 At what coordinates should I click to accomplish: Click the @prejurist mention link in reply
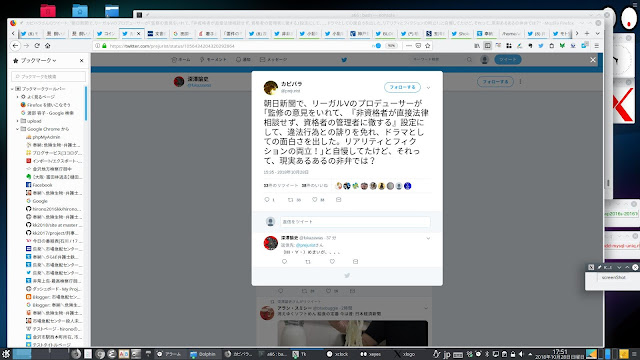coord(306,245)
